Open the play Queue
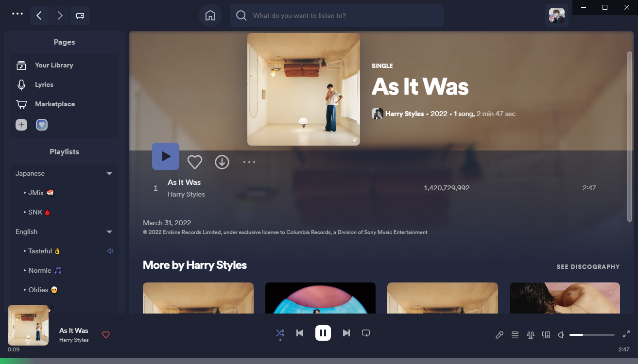The width and height of the screenshot is (638, 364). tap(515, 334)
